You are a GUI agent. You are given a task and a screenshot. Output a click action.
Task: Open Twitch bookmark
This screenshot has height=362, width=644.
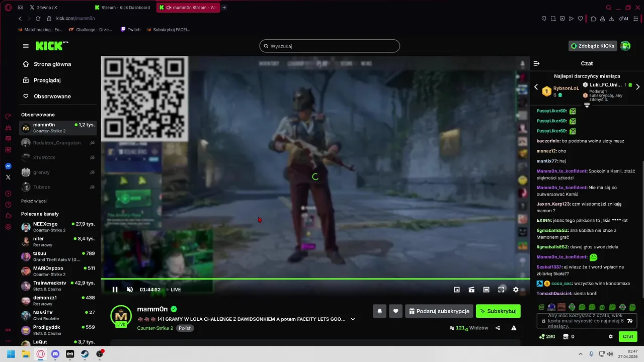tap(131, 30)
